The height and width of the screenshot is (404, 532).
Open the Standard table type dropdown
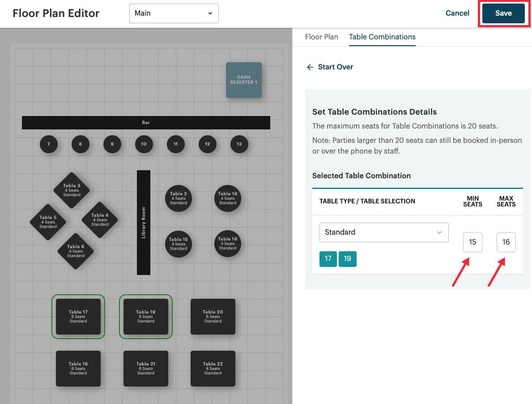[383, 232]
